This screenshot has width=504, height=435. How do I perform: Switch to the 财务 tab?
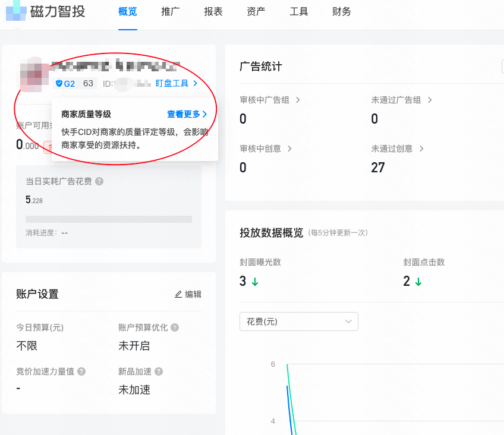tap(341, 11)
